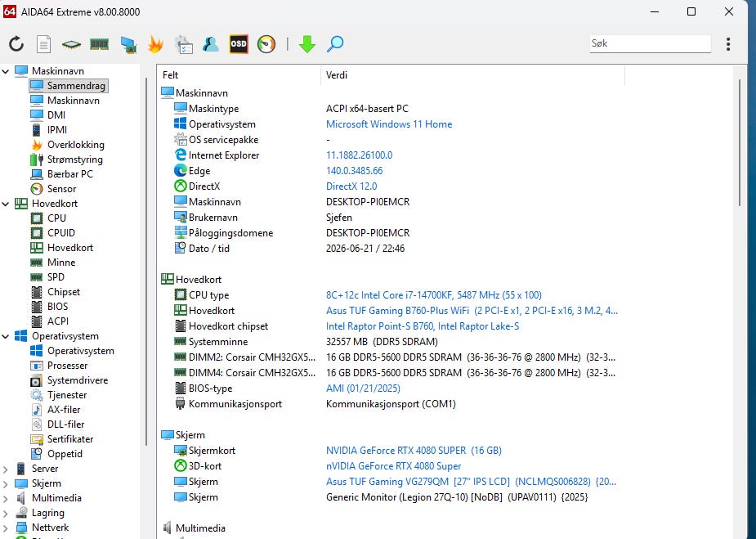The width and height of the screenshot is (756, 539).
Task: Open the System Stability Test flame icon
Action: (155, 44)
